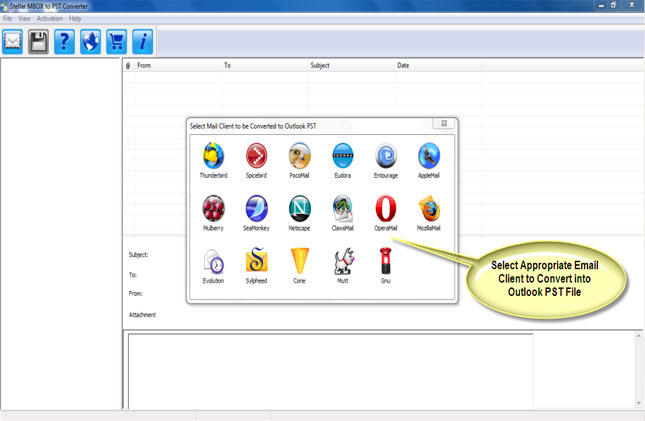
Task: Choose the SeaMonkey client icon
Action: (256, 208)
